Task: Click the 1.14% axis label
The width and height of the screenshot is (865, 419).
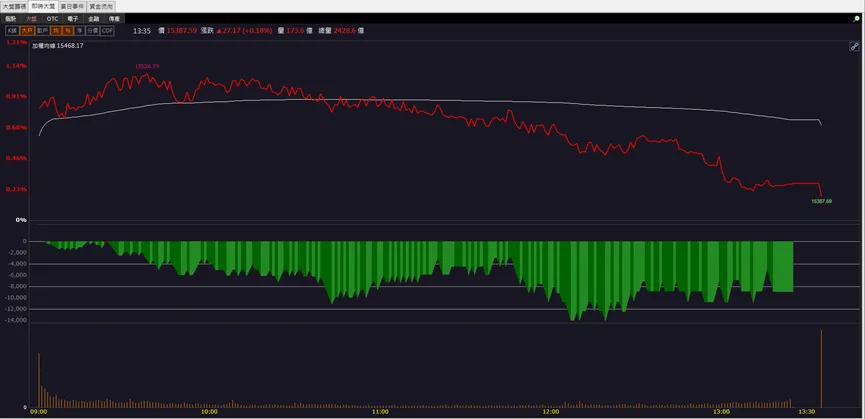Action: click(x=17, y=66)
